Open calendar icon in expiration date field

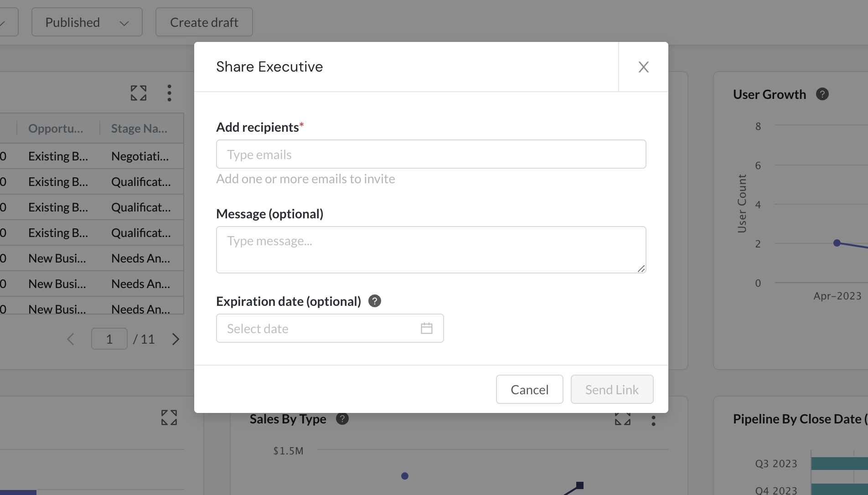pyautogui.click(x=426, y=328)
